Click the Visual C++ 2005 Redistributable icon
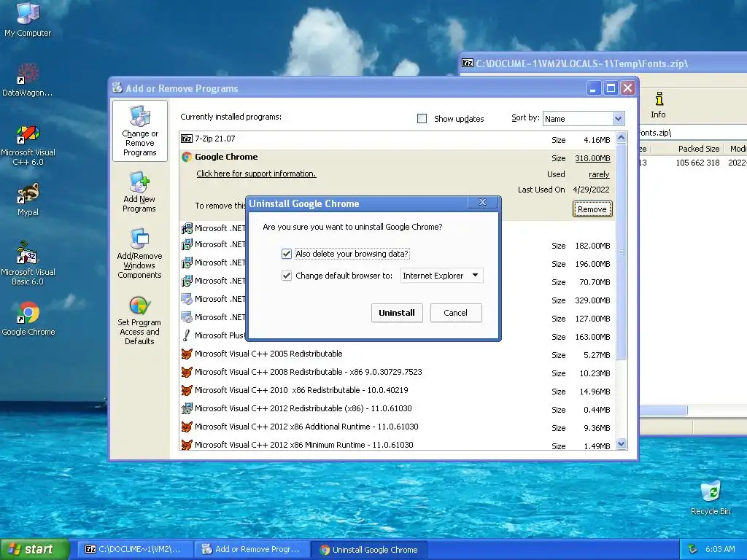The height and width of the screenshot is (560, 747). tap(187, 354)
